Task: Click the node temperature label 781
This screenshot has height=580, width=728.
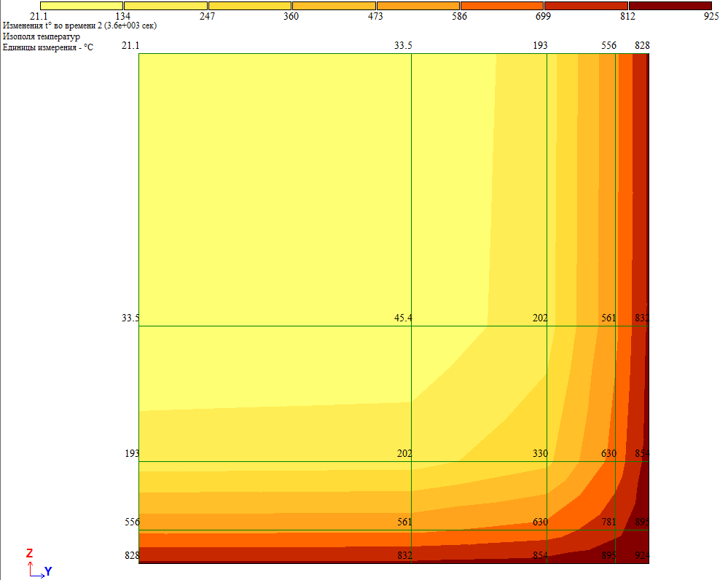Action: (x=608, y=522)
